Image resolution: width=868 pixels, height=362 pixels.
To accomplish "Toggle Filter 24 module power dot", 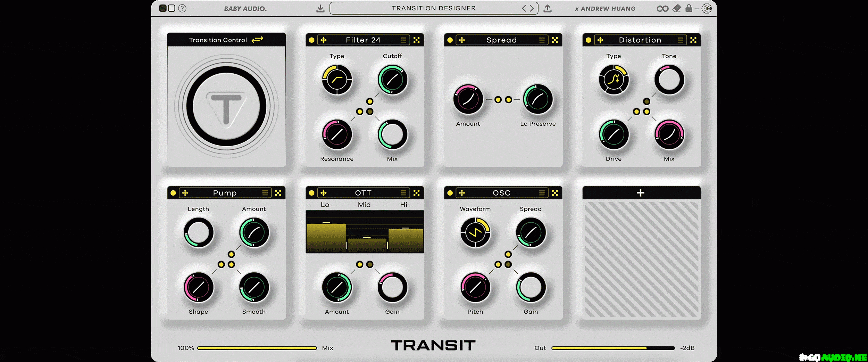I will [x=312, y=40].
